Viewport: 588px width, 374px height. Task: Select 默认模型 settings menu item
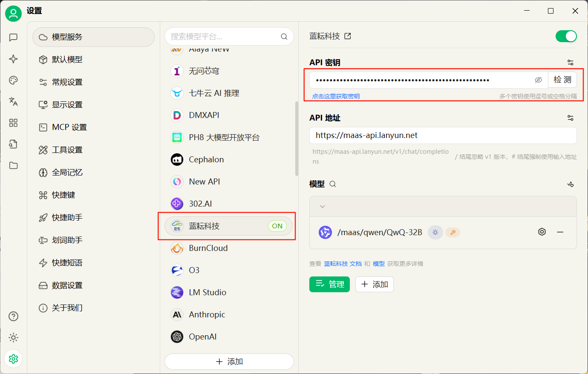point(93,60)
